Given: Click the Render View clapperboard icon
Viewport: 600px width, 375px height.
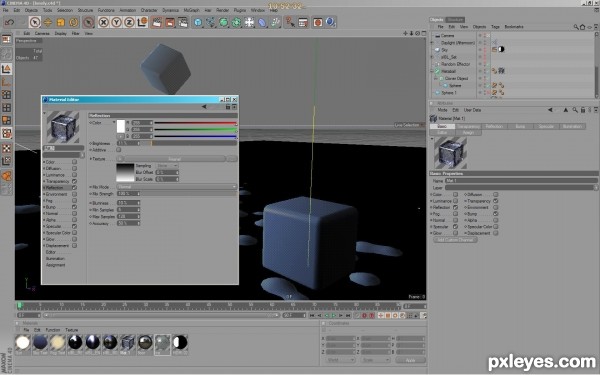Looking at the screenshot, I should 157,22.
